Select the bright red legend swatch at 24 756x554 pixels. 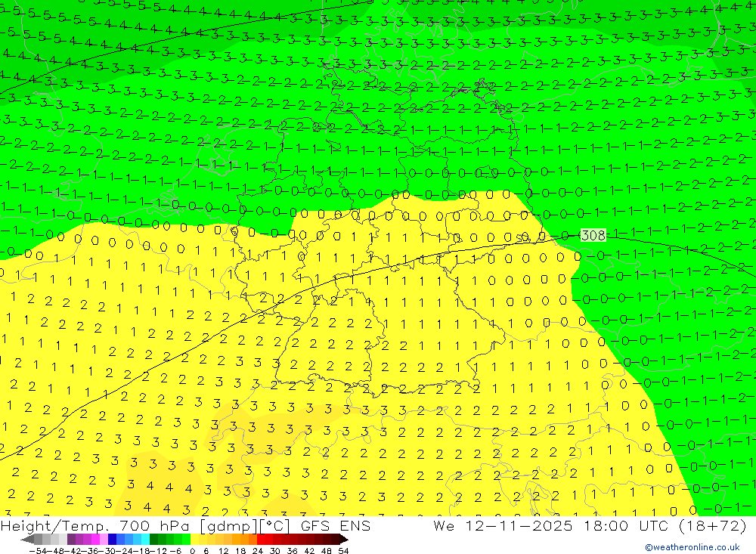click(x=261, y=540)
